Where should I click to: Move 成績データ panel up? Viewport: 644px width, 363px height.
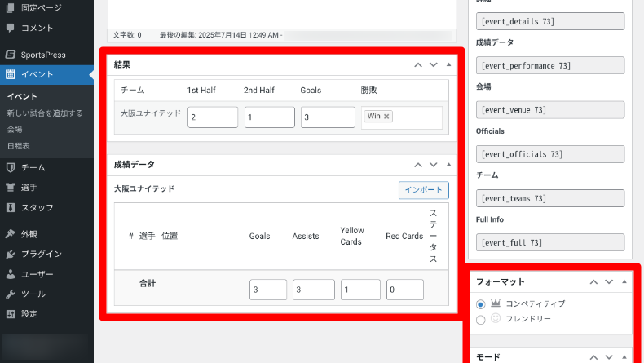[418, 165]
